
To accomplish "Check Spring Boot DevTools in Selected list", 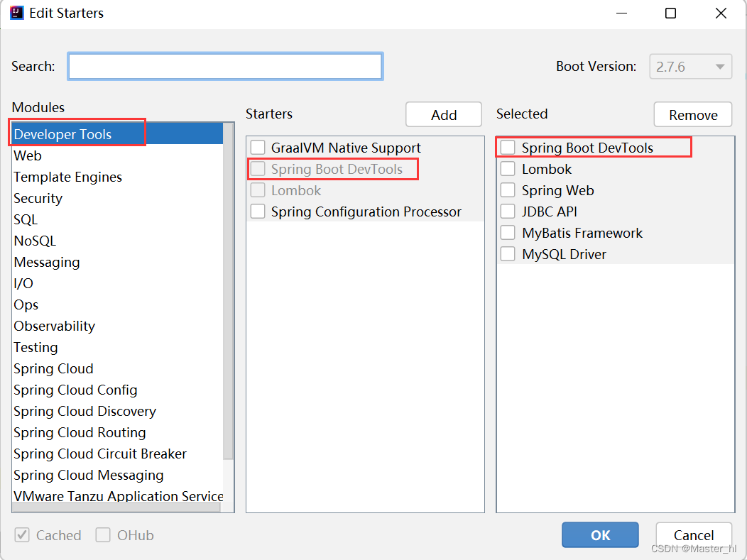I will (508, 148).
